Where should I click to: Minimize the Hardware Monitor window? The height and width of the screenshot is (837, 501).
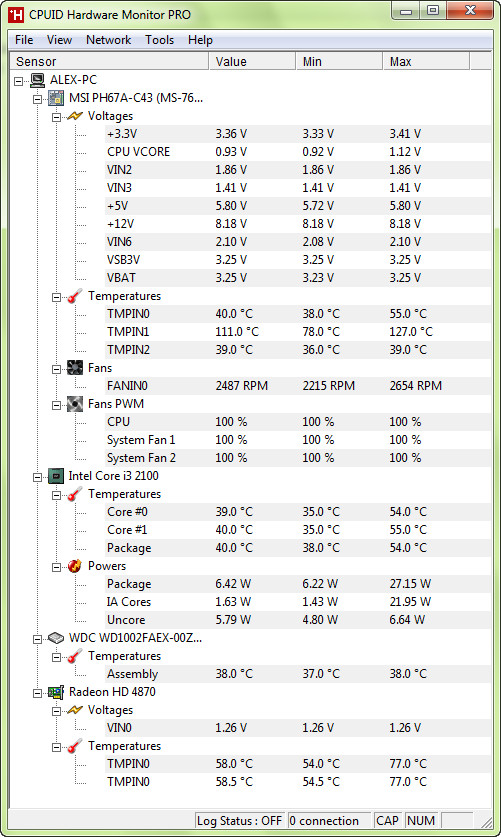pos(406,11)
